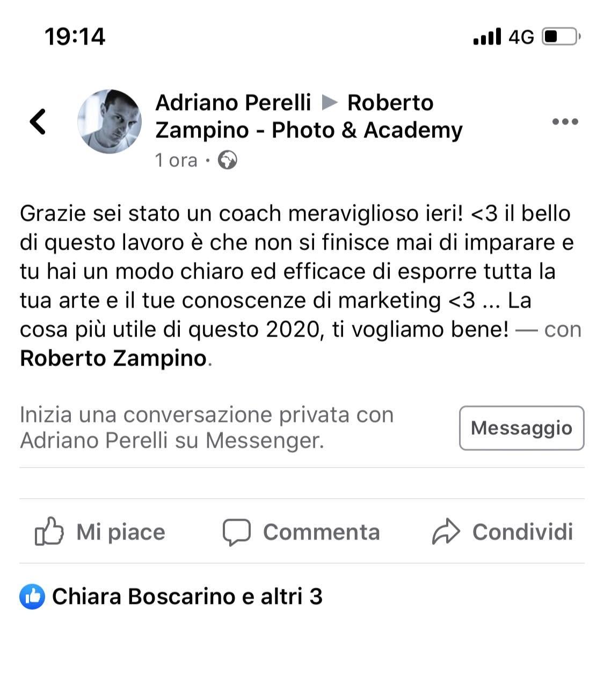Open the three-dot post options menu

[565, 122]
